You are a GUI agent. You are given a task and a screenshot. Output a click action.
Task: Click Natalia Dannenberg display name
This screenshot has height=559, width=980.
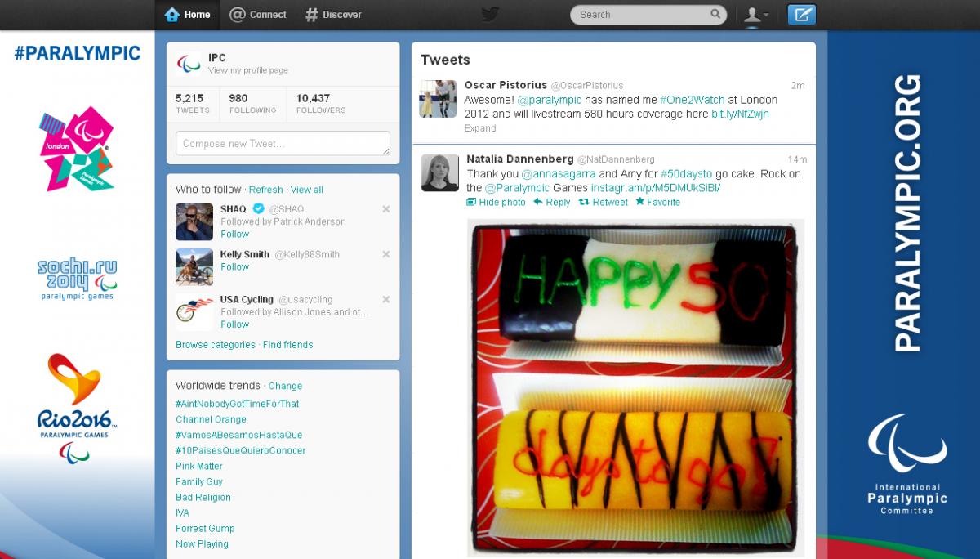tap(520, 159)
